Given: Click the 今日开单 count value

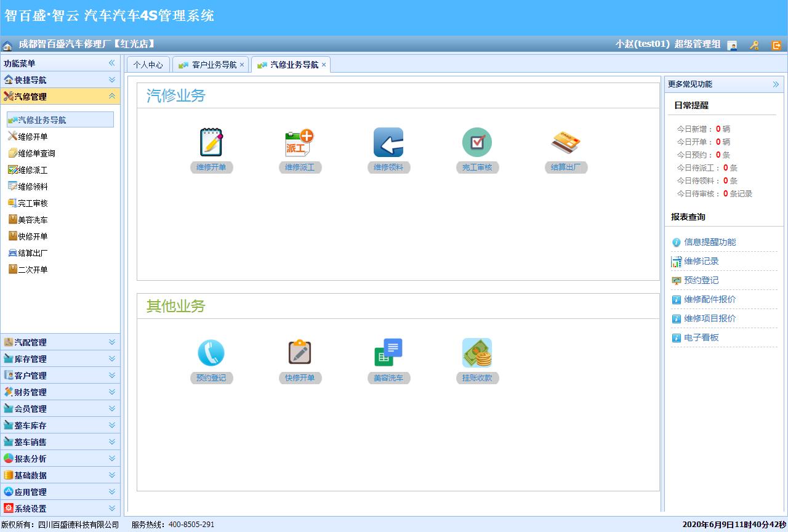Looking at the screenshot, I should (718, 142).
